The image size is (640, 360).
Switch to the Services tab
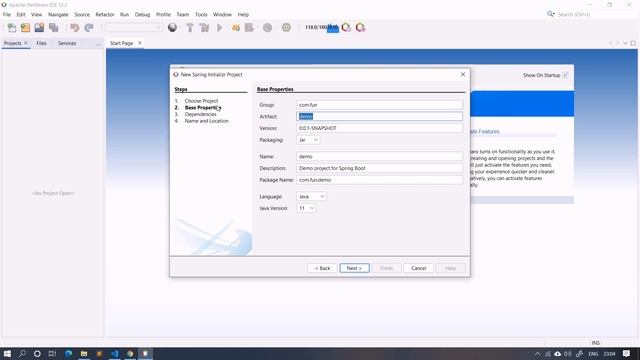[67, 43]
